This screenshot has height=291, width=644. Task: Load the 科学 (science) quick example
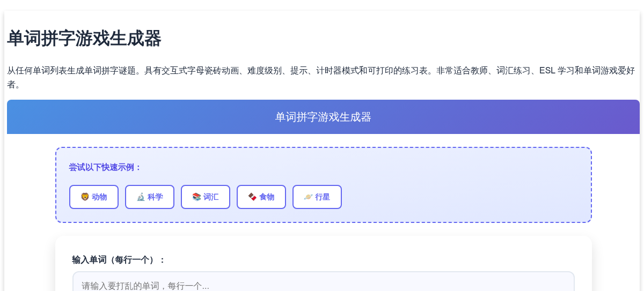click(150, 197)
